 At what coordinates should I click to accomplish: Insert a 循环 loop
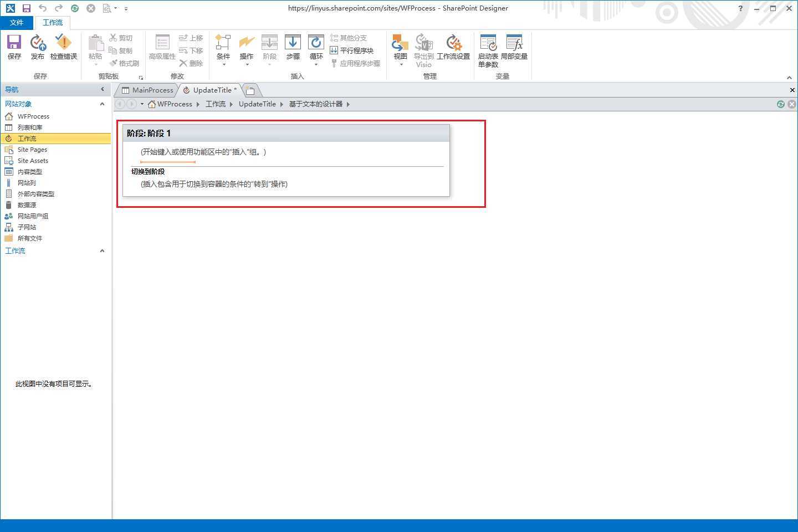(316, 47)
